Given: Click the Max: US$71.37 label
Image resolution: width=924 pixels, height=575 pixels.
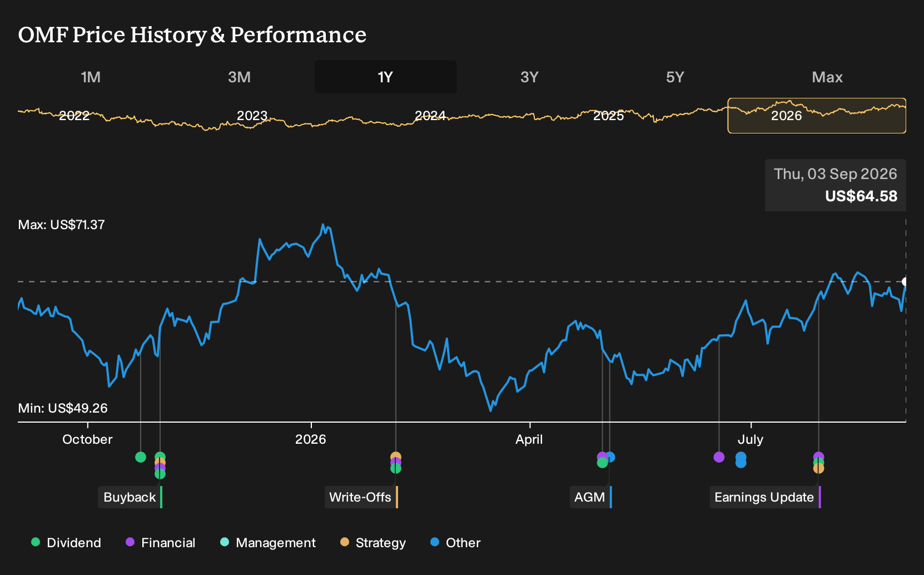Looking at the screenshot, I should pyautogui.click(x=61, y=225).
